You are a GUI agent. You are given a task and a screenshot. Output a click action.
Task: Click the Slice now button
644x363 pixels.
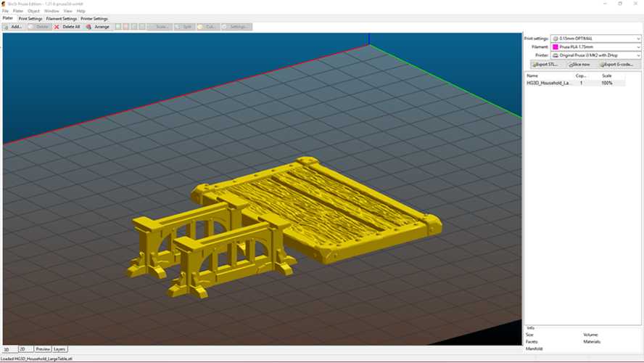pyautogui.click(x=582, y=64)
